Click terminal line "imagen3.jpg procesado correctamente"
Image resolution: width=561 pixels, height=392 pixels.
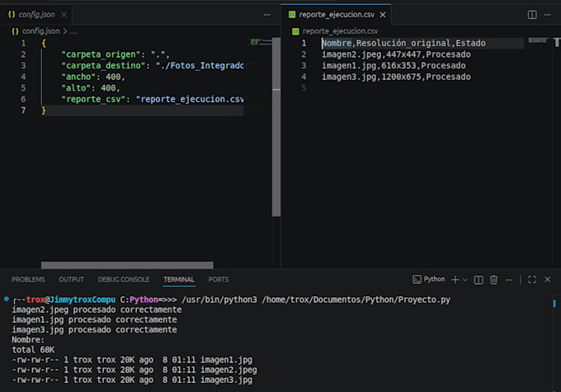tap(94, 330)
